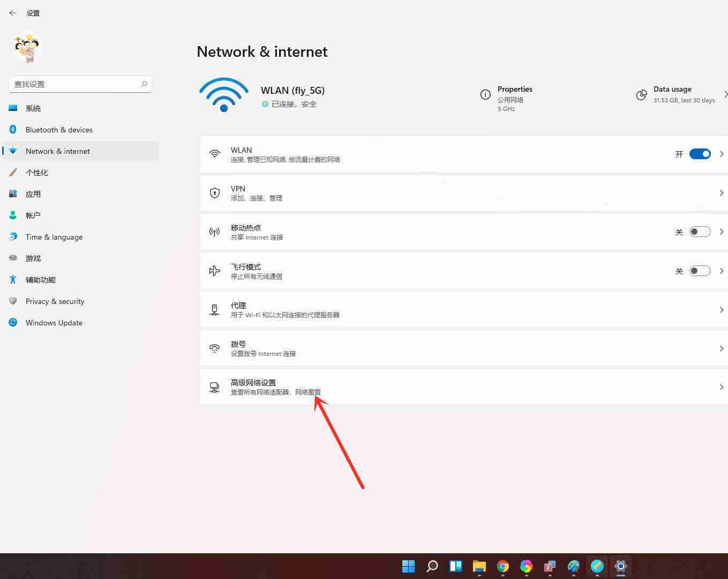Image resolution: width=728 pixels, height=579 pixels.
Task: Open the Data usage chevron
Action: 725,94
